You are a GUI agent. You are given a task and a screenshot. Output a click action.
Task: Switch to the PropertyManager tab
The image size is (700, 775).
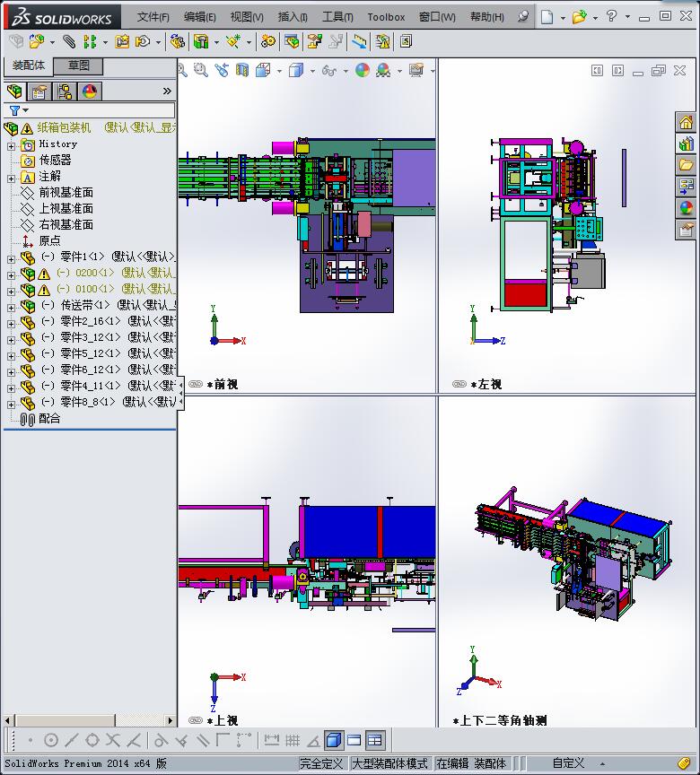(x=39, y=91)
